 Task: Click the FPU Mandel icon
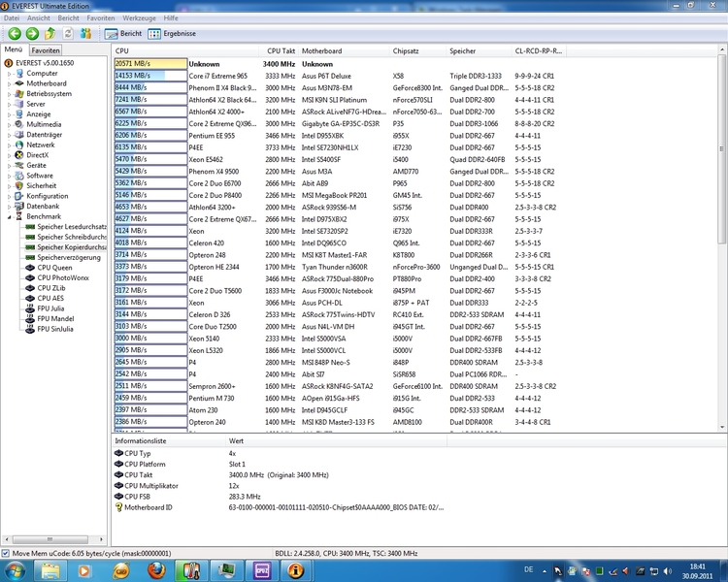[30, 318]
